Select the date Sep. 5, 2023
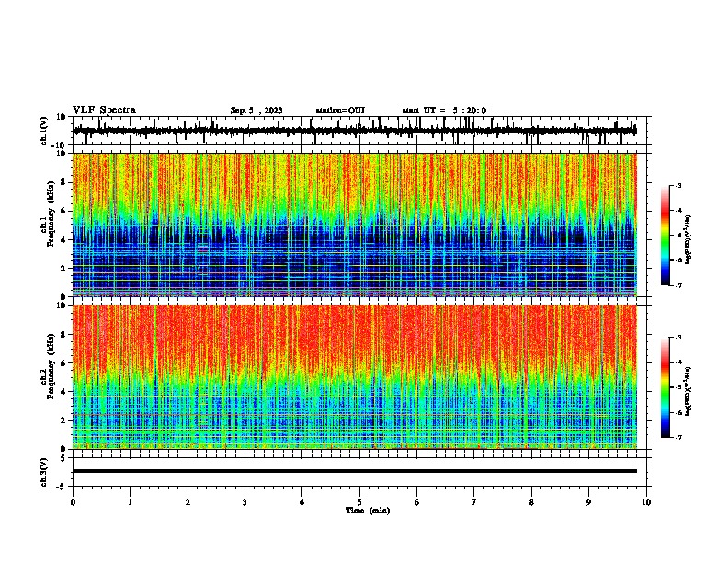This screenshot has width=728, height=563. tap(256, 110)
